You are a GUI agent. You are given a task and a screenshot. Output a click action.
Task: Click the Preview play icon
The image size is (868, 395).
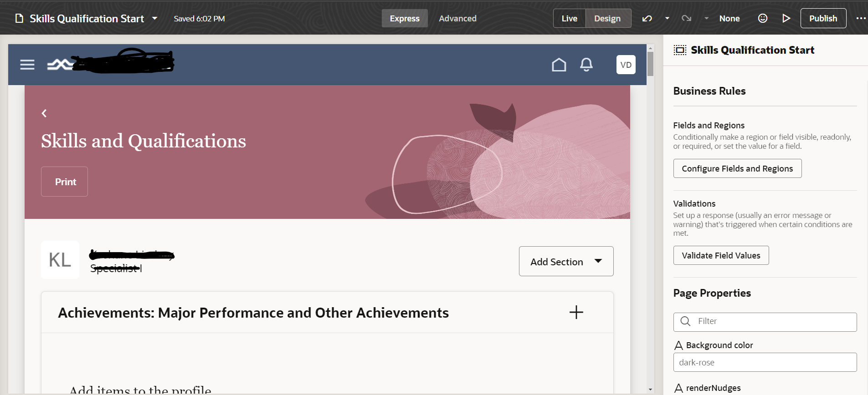786,18
